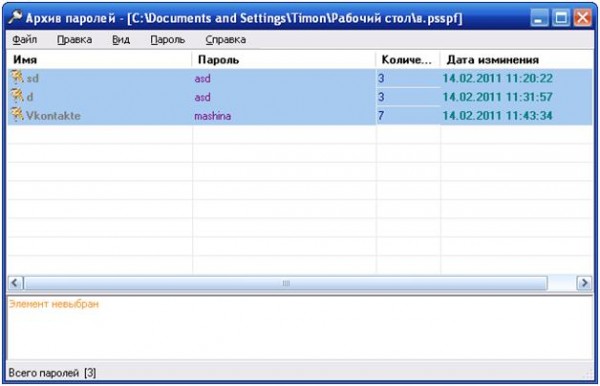The width and height of the screenshot is (600, 386).
Task: Click the horizontal scrollbar thumb
Action: click(285, 283)
